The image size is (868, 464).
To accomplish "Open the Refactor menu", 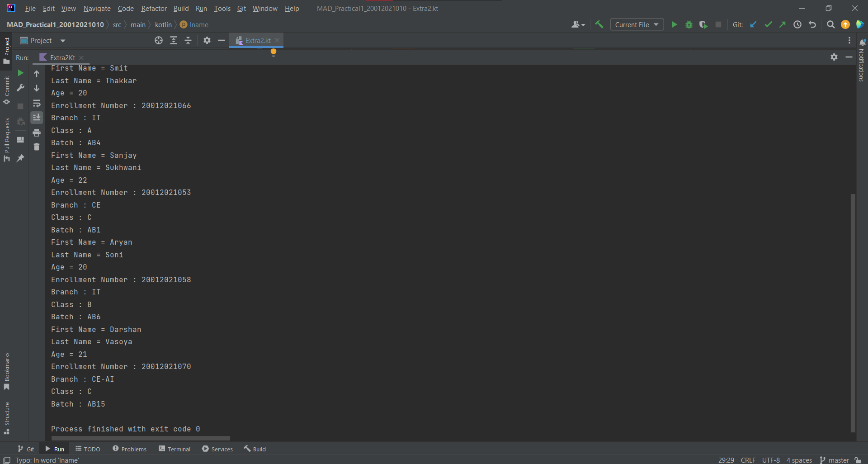I will click(x=154, y=8).
